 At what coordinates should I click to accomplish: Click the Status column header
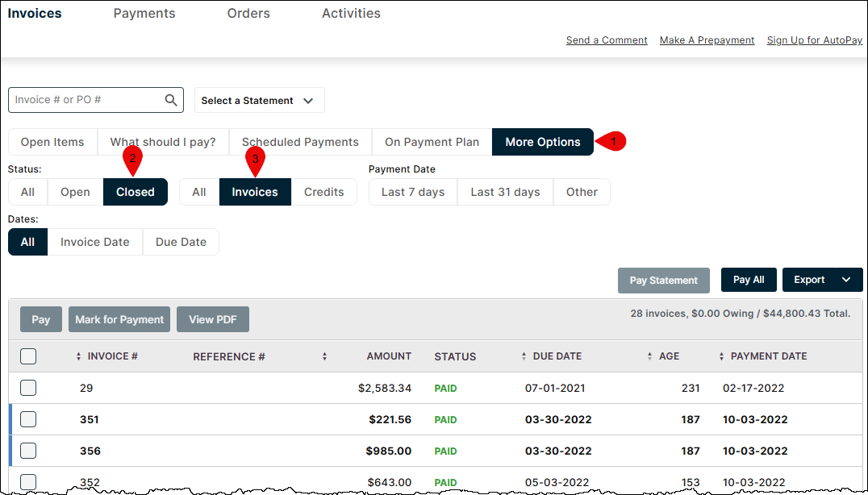[455, 356]
